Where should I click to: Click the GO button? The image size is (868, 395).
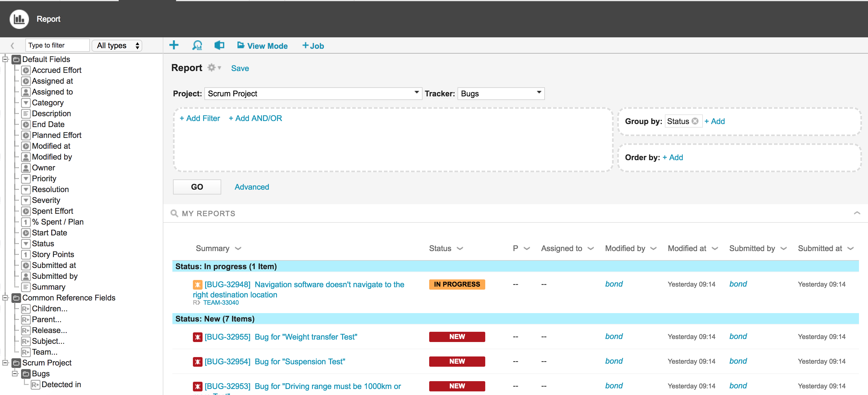[197, 187]
